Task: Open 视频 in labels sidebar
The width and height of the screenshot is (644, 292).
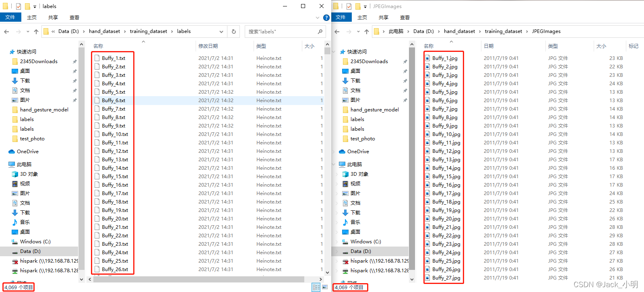Action: (x=25, y=183)
